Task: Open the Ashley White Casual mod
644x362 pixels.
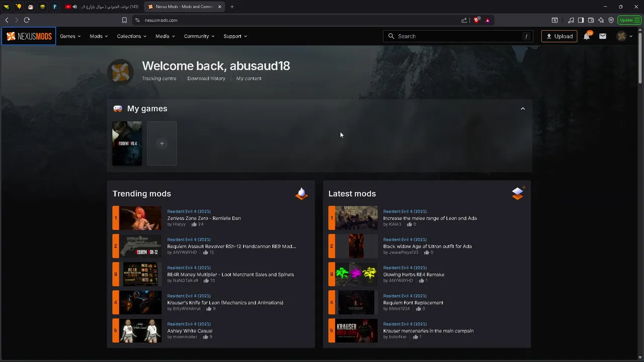Action: click(x=190, y=331)
